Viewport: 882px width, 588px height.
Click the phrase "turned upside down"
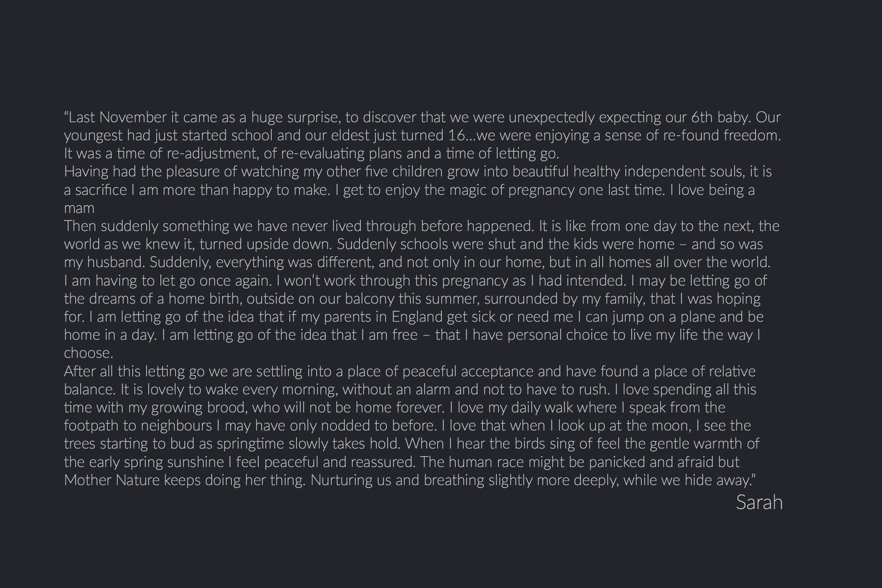pyautogui.click(x=266, y=244)
